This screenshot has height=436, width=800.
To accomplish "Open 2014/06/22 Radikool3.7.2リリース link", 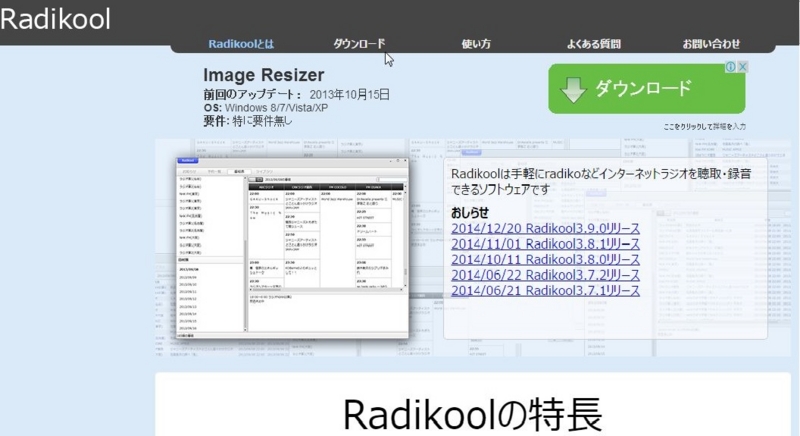I will 545,275.
